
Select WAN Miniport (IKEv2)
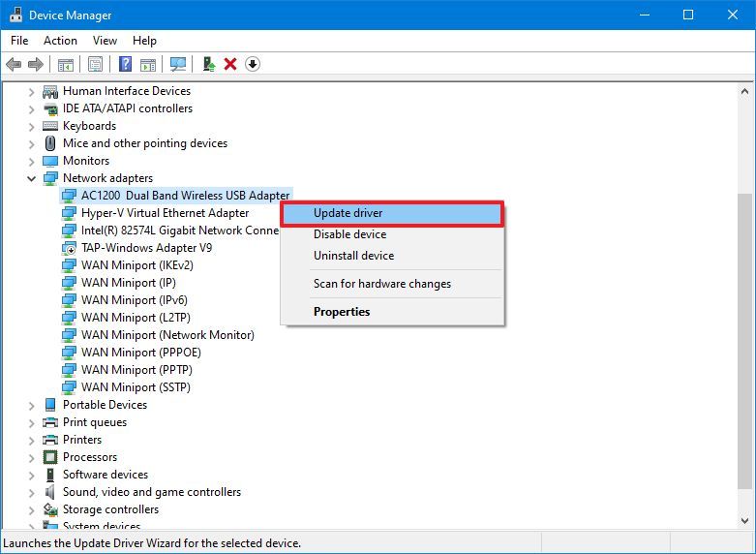click(x=136, y=265)
